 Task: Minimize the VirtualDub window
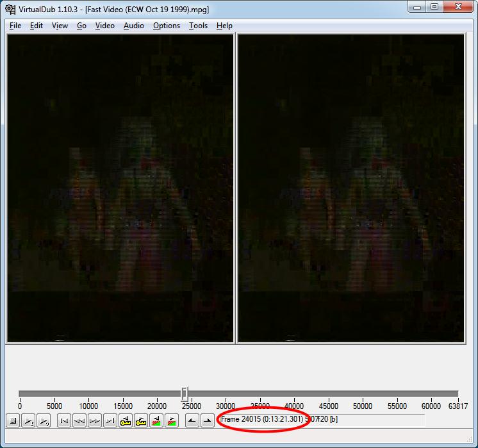[x=417, y=6]
